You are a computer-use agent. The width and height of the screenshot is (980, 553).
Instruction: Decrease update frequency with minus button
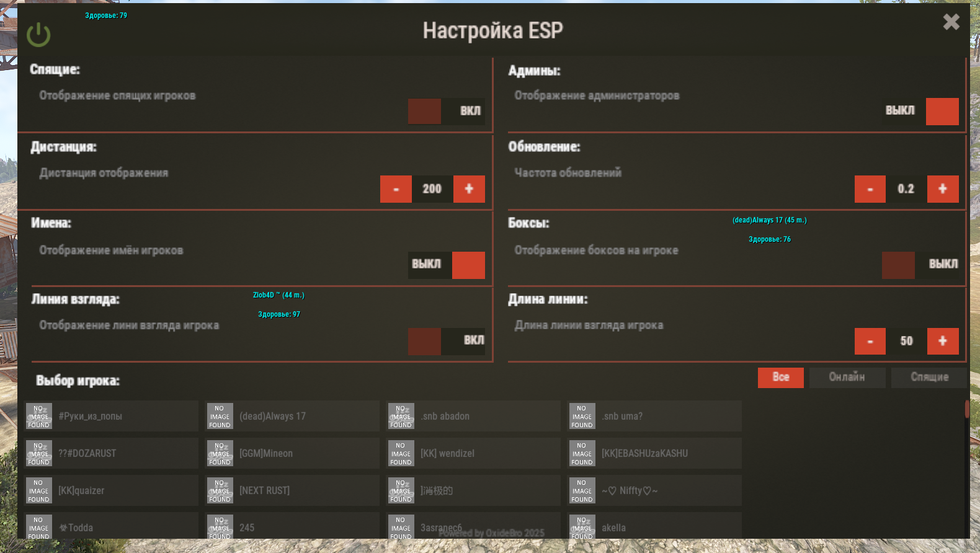870,189
